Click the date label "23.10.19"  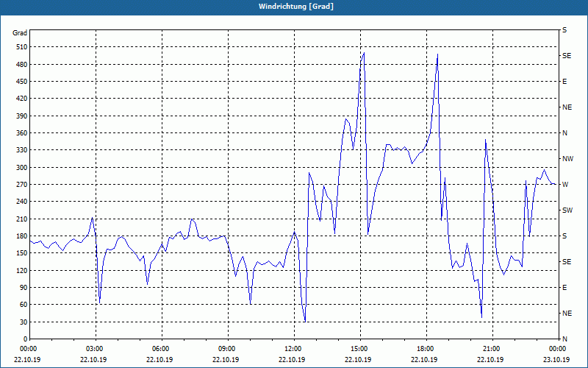tap(556, 359)
